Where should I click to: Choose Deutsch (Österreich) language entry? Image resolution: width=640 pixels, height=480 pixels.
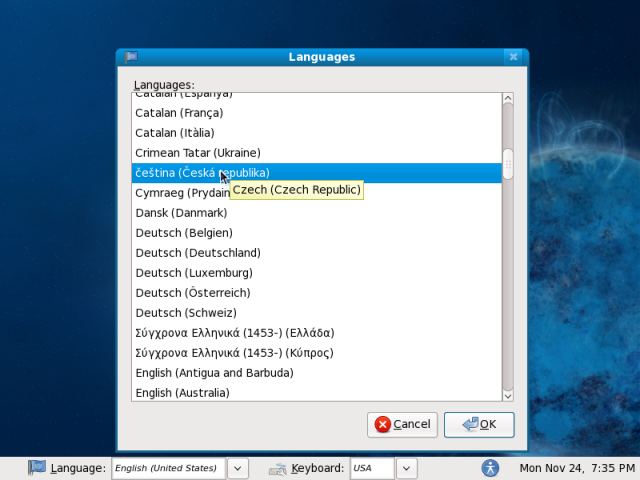point(193,293)
